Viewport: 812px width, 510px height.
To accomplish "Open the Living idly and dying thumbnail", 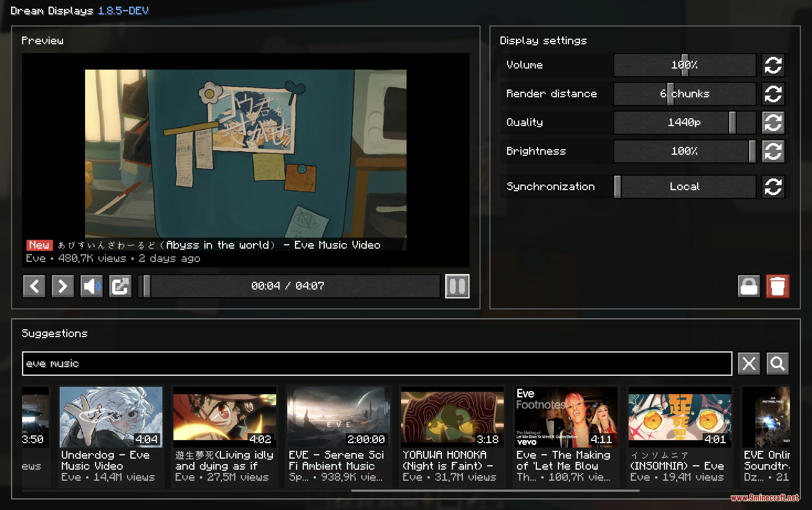I will coord(225,417).
